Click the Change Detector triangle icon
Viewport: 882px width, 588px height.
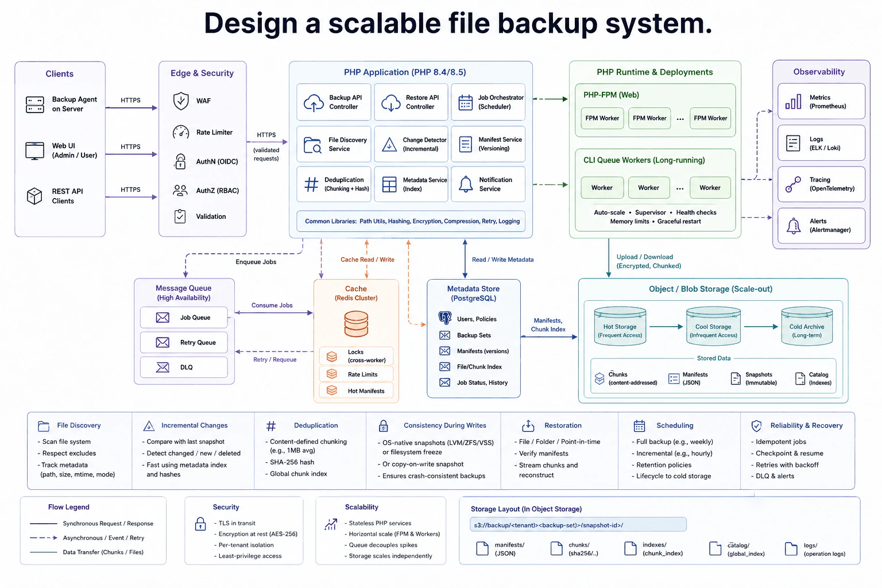coord(389,144)
